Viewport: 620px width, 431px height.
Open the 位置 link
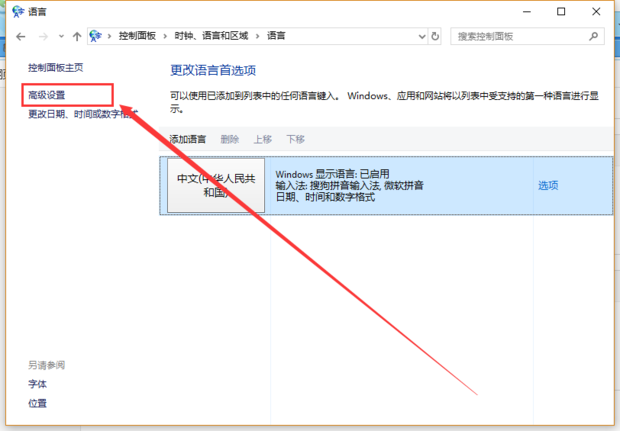click(x=38, y=403)
